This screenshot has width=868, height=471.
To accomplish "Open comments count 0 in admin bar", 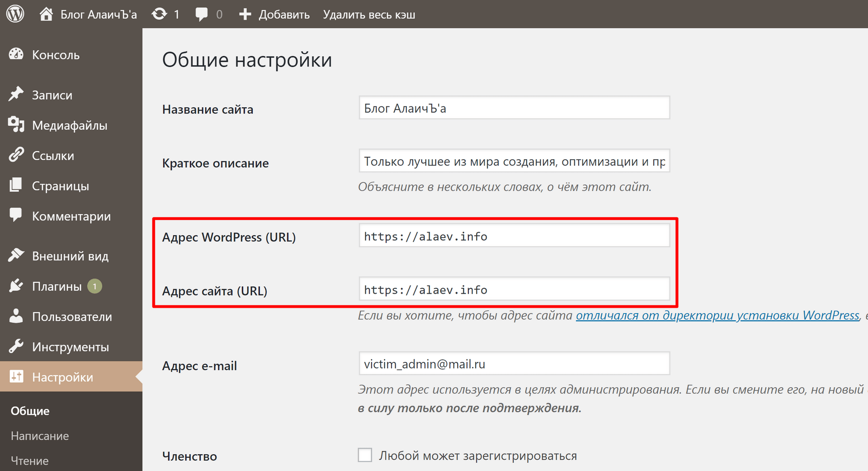I will pos(219,14).
